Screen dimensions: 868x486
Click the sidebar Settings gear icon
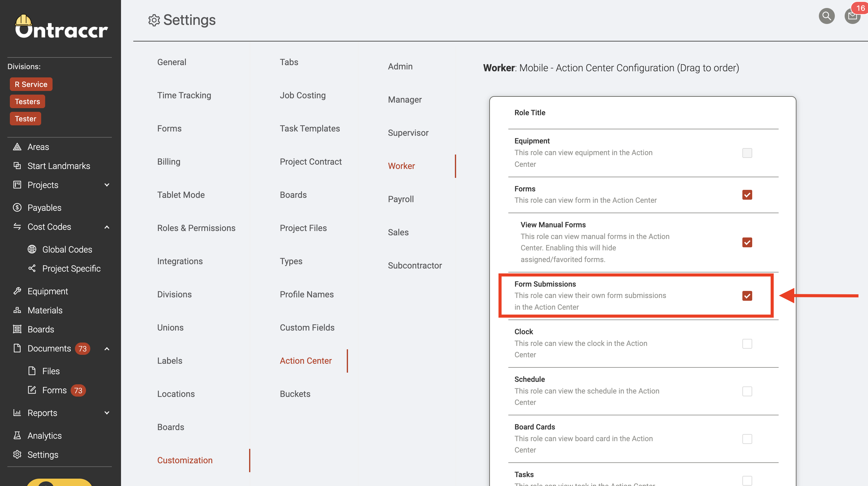pos(17,454)
